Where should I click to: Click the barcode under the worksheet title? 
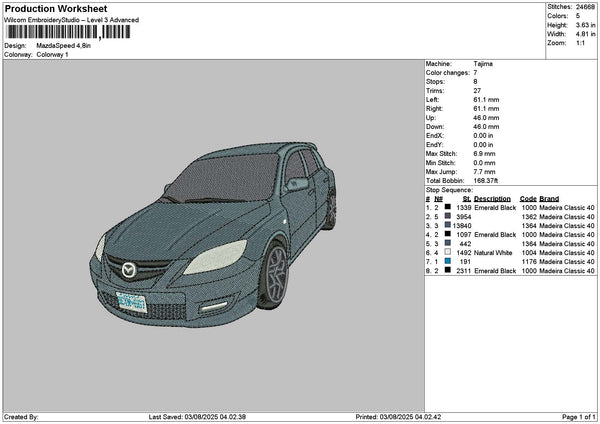68,32
